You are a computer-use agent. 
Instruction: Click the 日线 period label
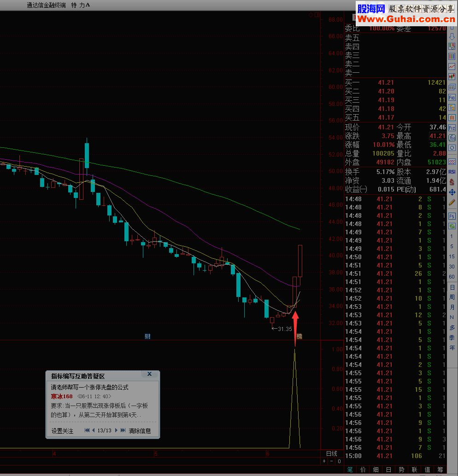pyautogui.click(x=332, y=453)
